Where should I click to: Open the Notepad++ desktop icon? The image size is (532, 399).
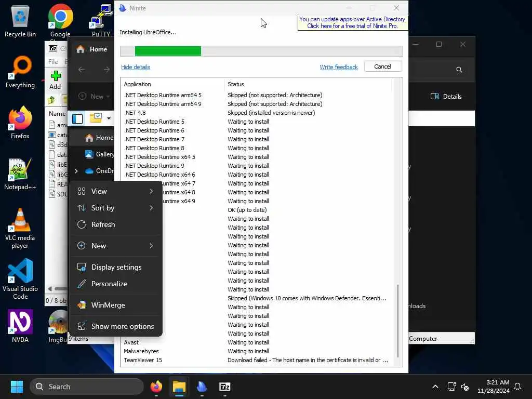(20, 174)
